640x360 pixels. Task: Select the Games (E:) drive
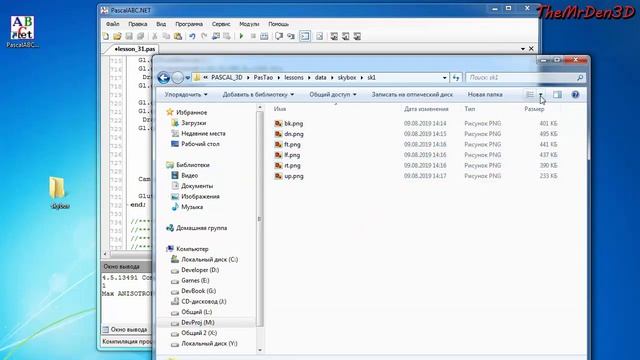point(190,281)
